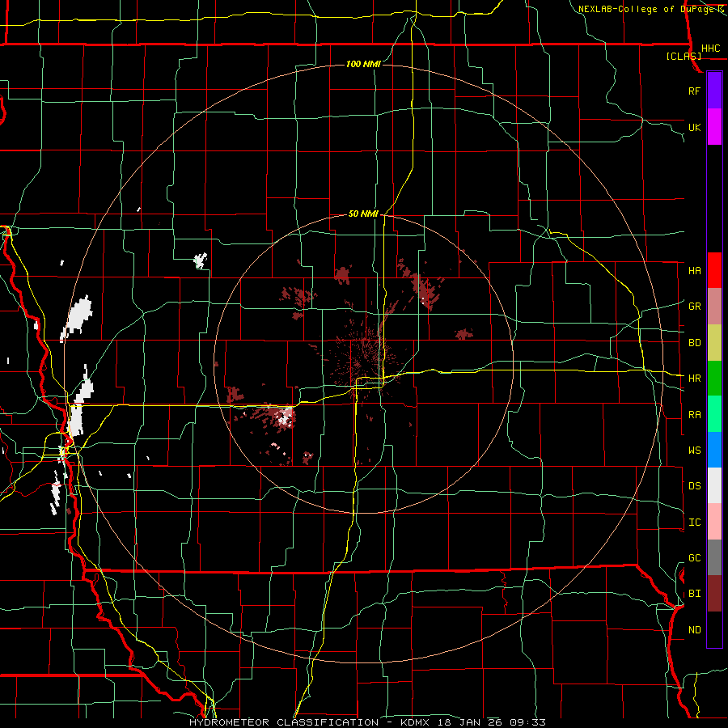
Task: Click the WS legend label
Action: pyautogui.click(x=695, y=451)
